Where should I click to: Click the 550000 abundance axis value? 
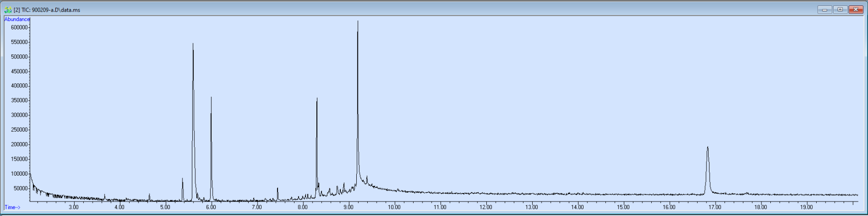[x=19, y=42]
